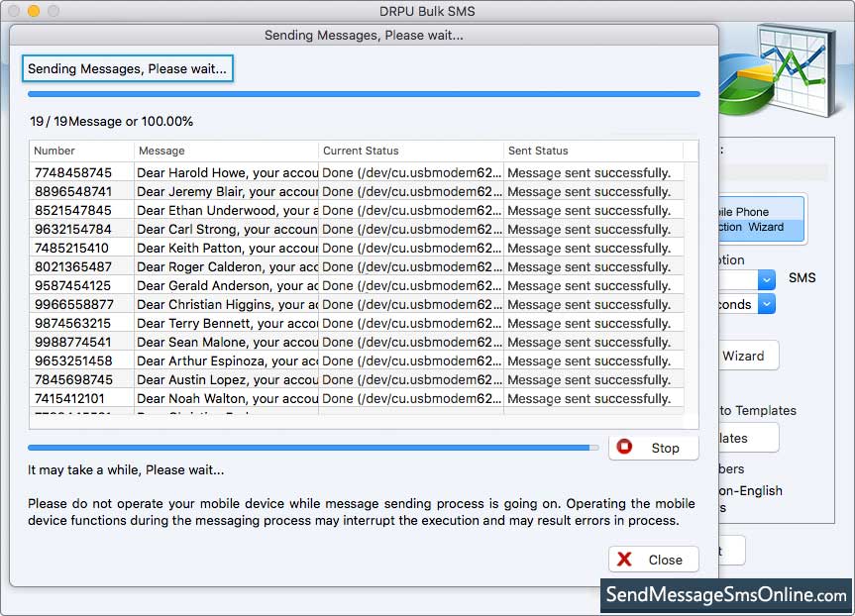Click the Mobile Phone Connection Wizard button

(x=762, y=219)
